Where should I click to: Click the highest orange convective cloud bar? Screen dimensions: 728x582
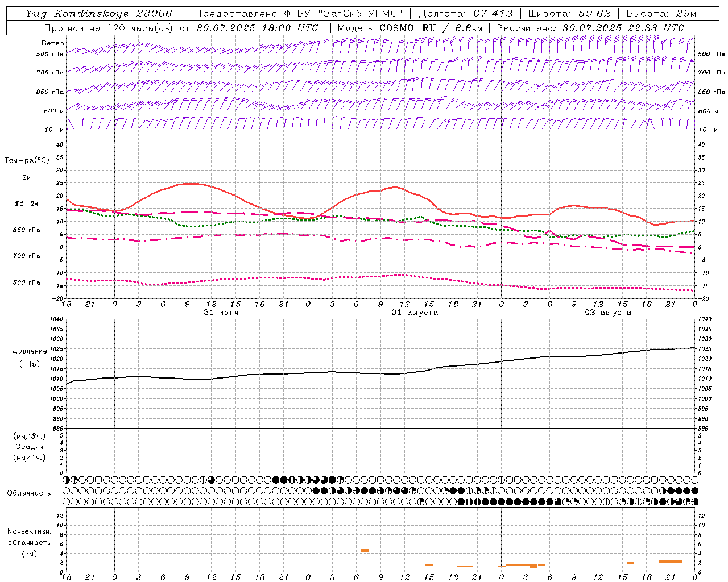click(365, 551)
